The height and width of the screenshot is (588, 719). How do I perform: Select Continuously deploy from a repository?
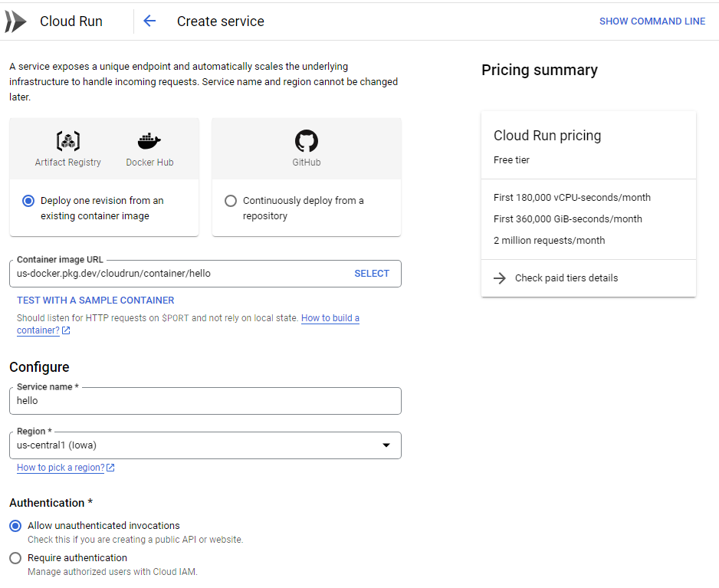(x=231, y=201)
